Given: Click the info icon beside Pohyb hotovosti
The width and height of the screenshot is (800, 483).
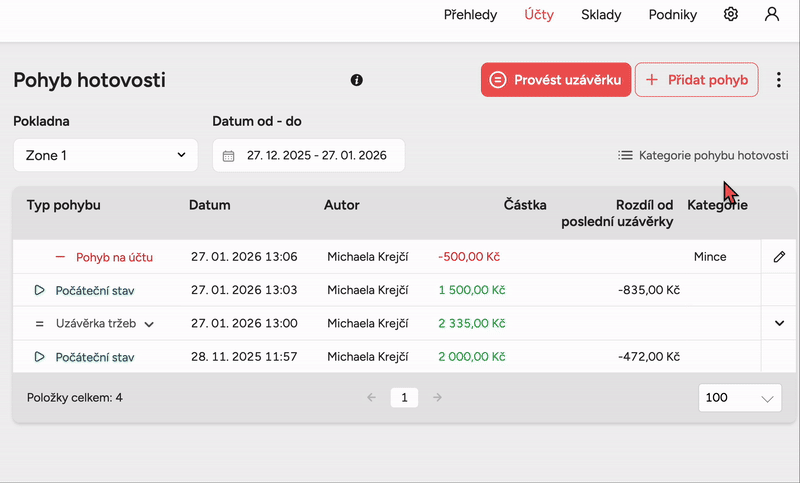Looking at the screenshot, I should coord(357,80).
